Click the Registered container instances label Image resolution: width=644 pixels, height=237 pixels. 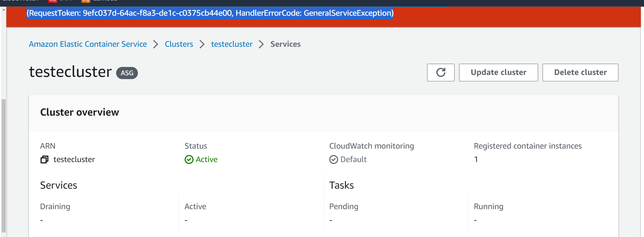(x=528, y=146)
